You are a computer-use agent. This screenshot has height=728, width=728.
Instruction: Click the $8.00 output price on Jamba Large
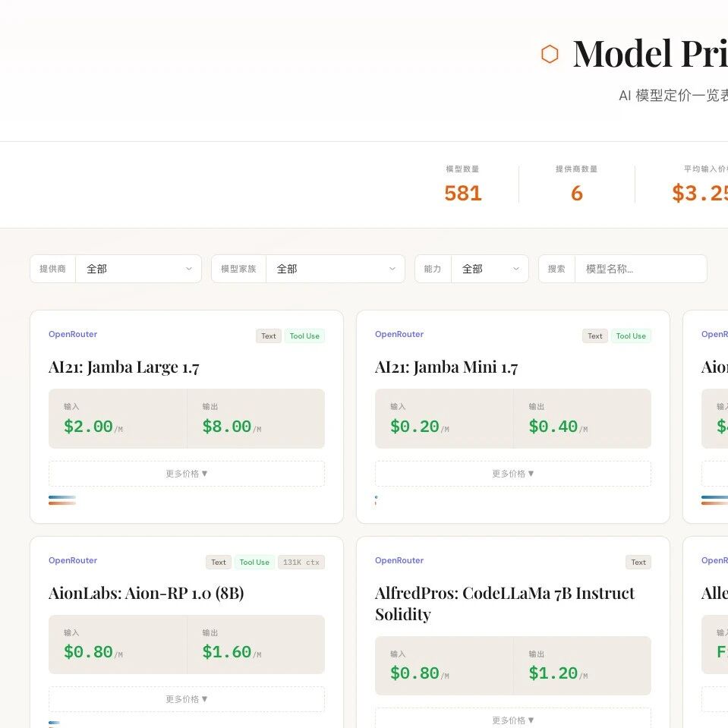point(227,427)
